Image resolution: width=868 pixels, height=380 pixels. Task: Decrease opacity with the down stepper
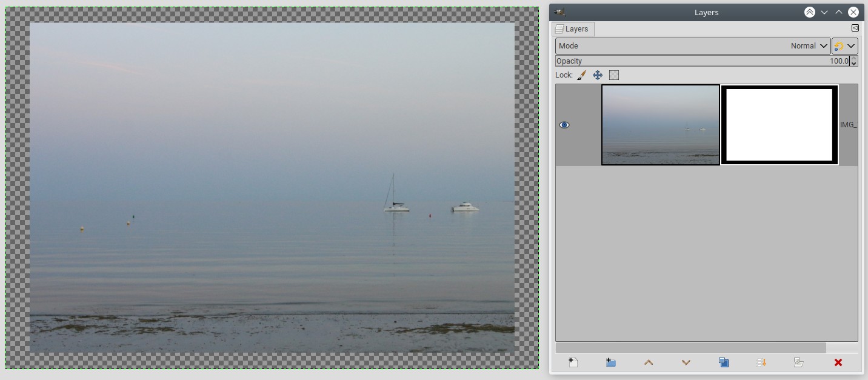[x=854, y=64]
